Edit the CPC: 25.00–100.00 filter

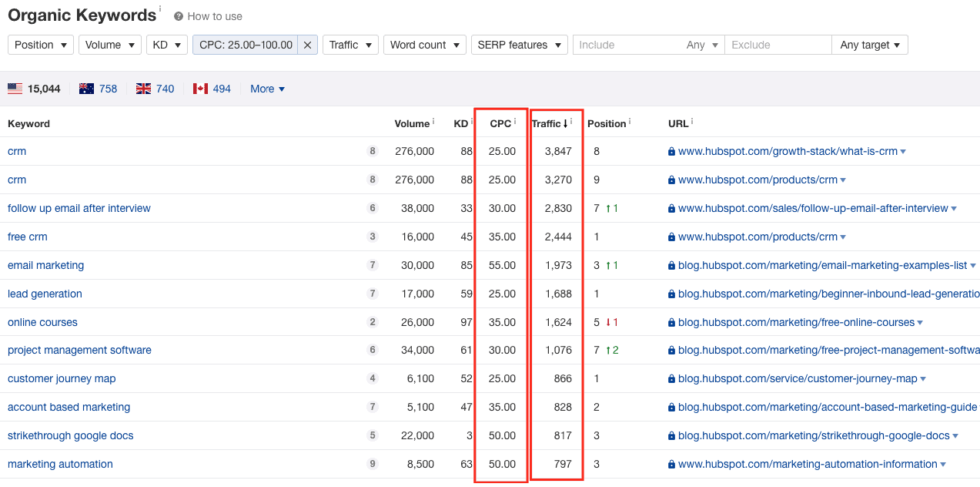[x=246, y=45]
